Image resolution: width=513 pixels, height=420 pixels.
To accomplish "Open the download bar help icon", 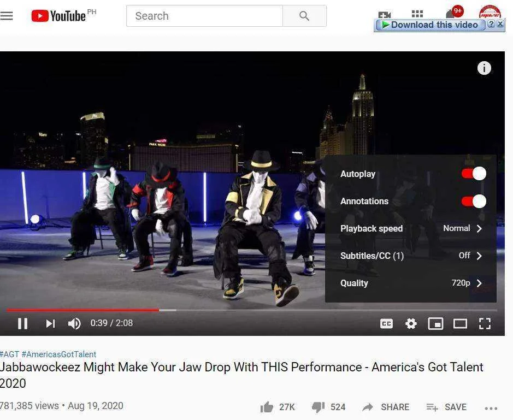I will click(491, 24).
